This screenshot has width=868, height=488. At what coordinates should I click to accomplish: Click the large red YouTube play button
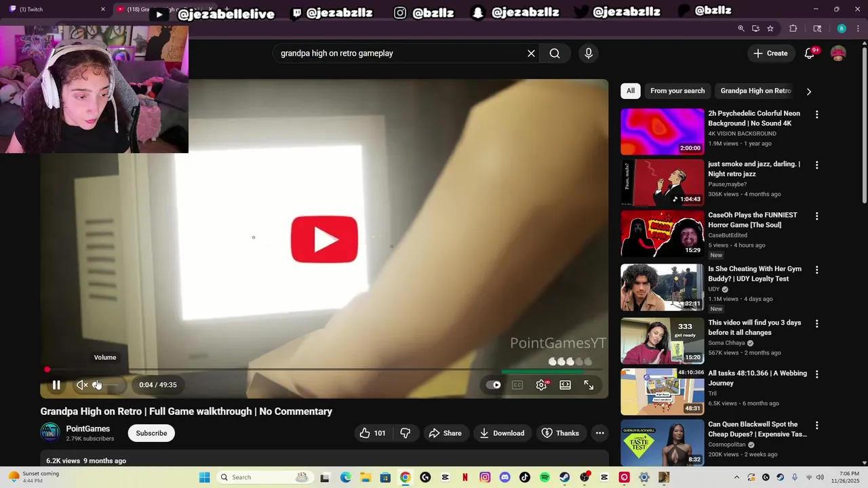coord(324,239)
